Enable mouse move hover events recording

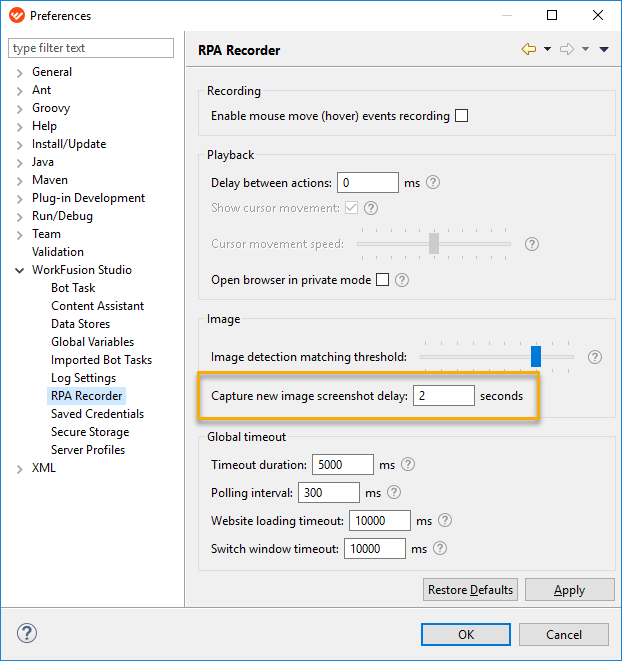click(461, 116)
